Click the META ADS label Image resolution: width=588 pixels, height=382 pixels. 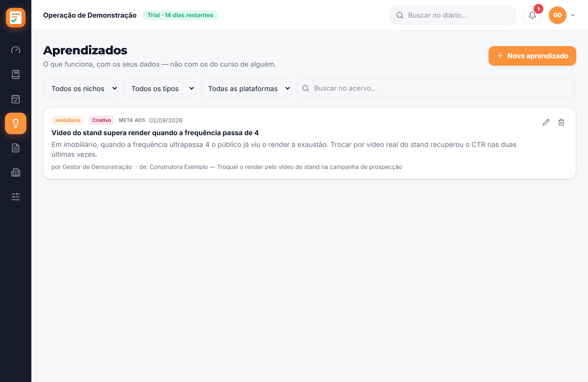pos(132,120)
